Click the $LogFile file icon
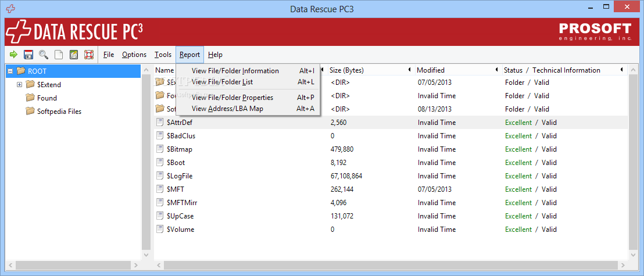This screenshot has height=276, width=644. click(160, 175)
